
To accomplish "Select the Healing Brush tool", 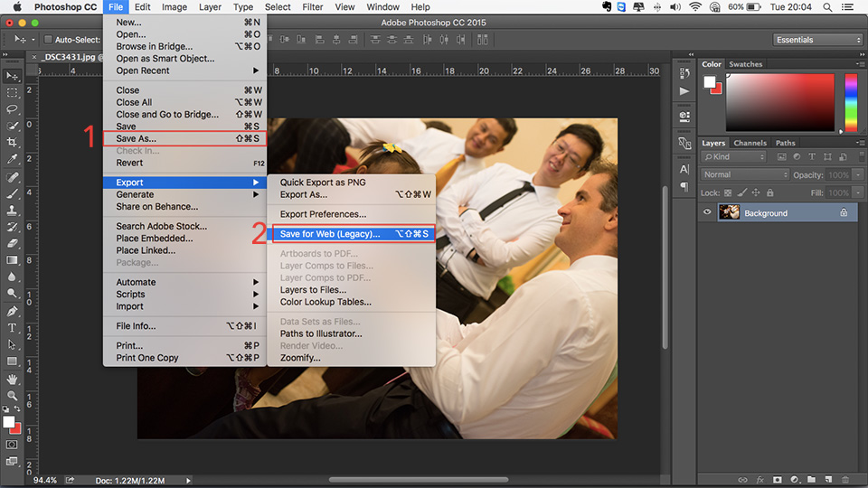I will click(x=12, y=177).
